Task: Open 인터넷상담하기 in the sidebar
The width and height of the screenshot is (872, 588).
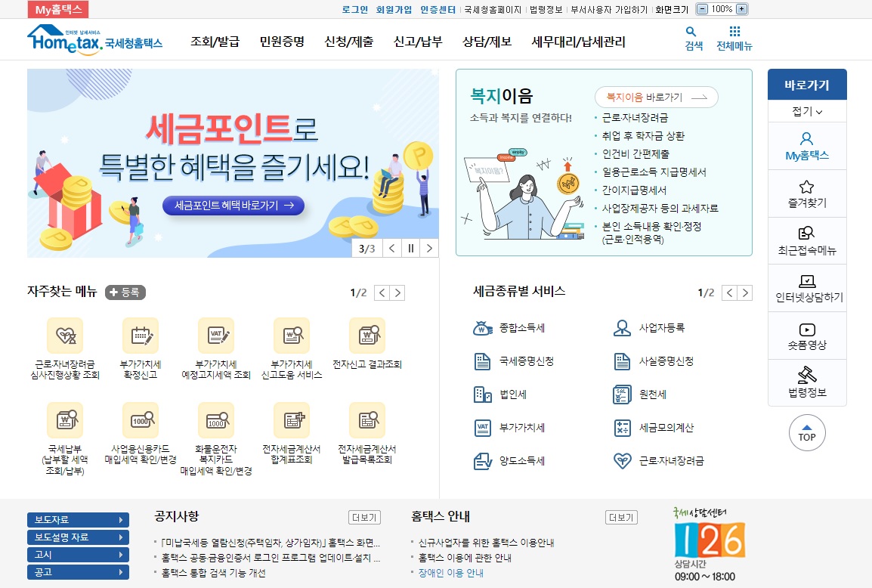Action: pos(807,288)
